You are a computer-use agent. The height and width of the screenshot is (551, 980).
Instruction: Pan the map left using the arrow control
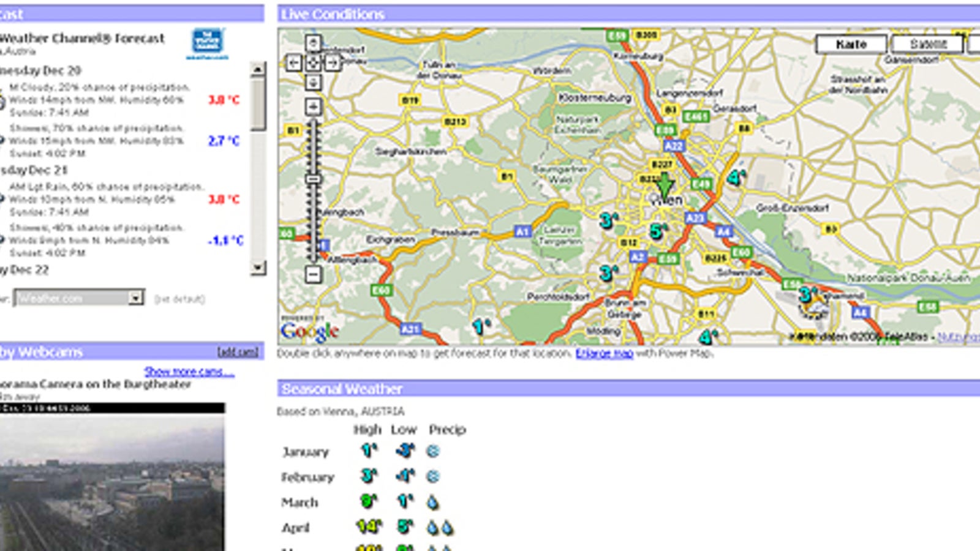(x=295, y=63)
